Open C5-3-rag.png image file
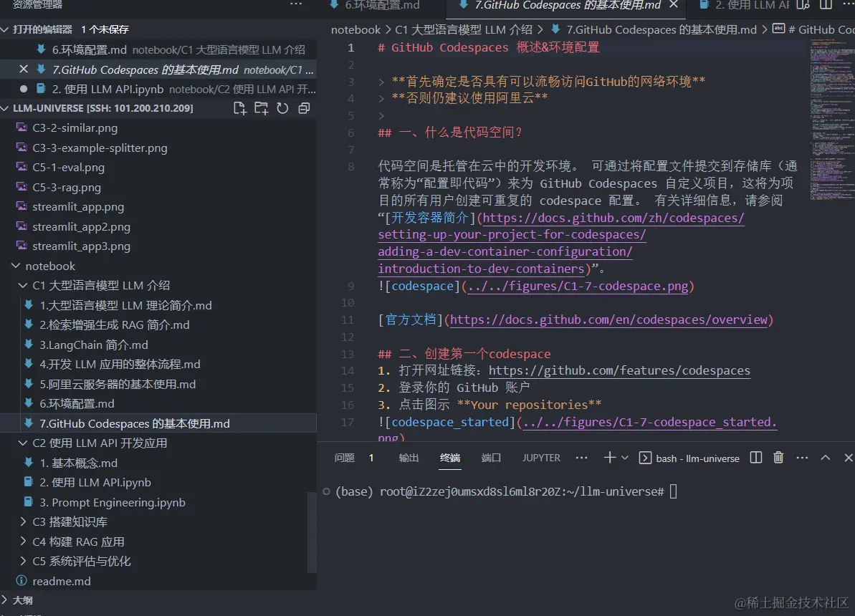Screen dimensions: 855x616 [67, 187]
